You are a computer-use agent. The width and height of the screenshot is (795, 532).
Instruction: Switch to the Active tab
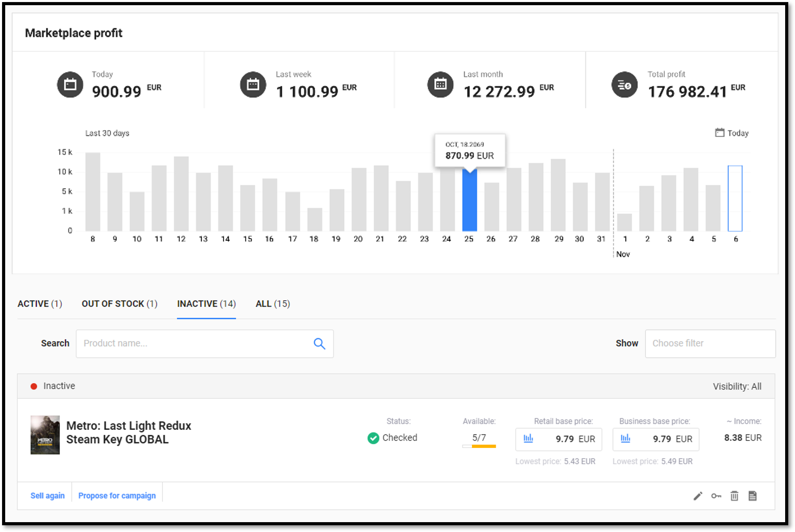[40, 304]
